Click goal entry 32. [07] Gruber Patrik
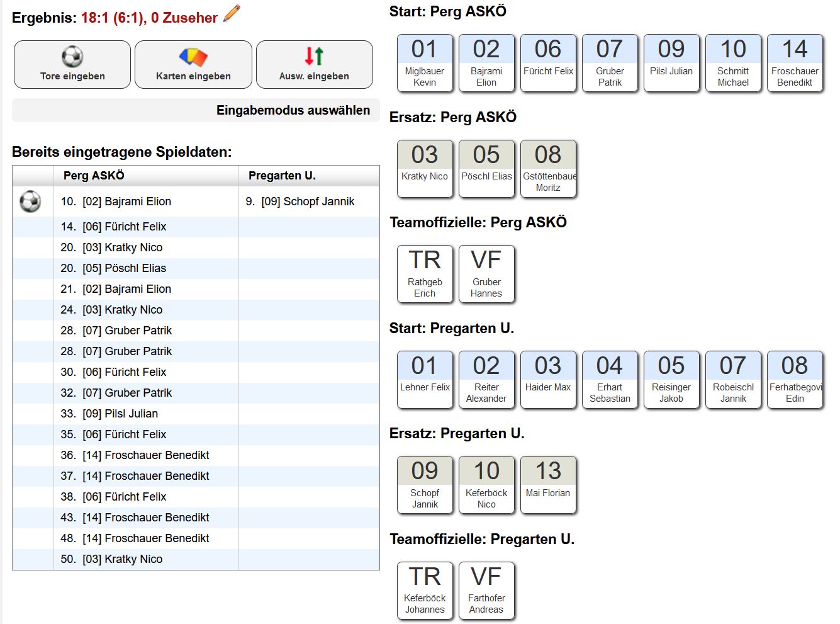Screen dimensions: 840x624 (116, 393)
